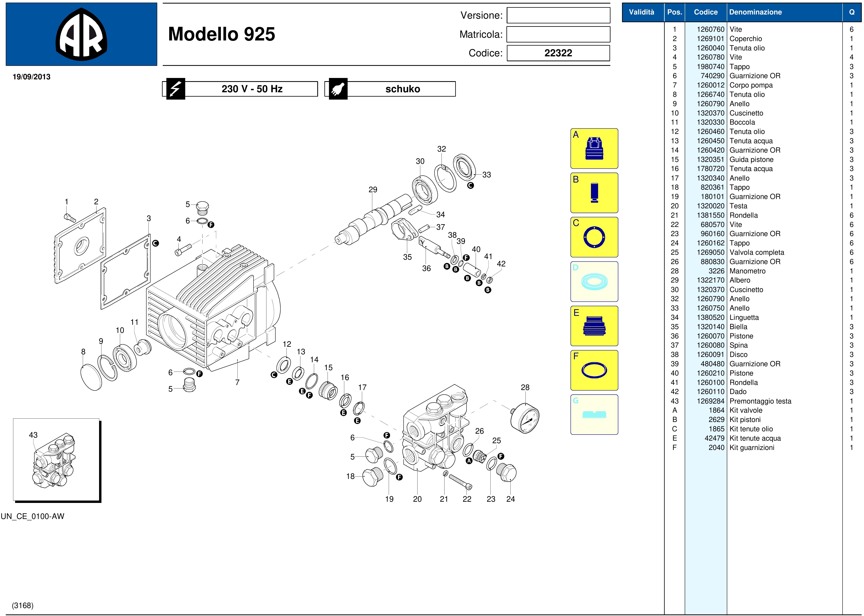Select the faded kit D ring icon
This screenshot has height=616, width=864.
tap(594, 282)
